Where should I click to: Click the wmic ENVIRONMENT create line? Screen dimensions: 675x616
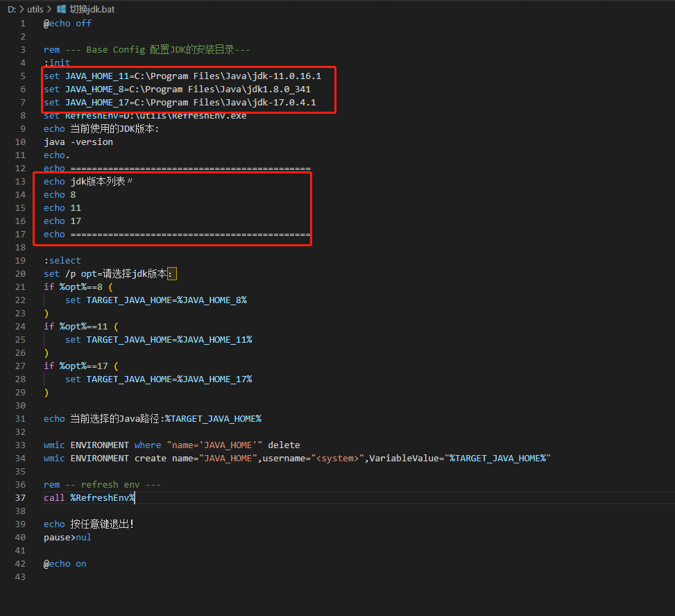[297, 458]
